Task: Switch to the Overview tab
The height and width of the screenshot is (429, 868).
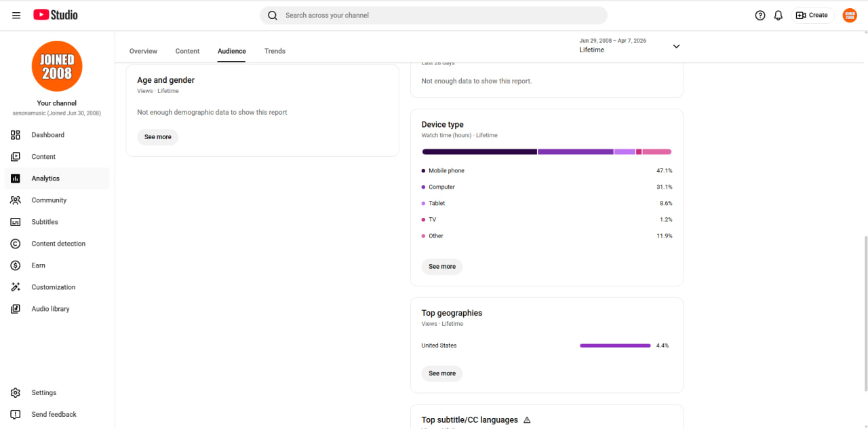Action: point(143,52)
